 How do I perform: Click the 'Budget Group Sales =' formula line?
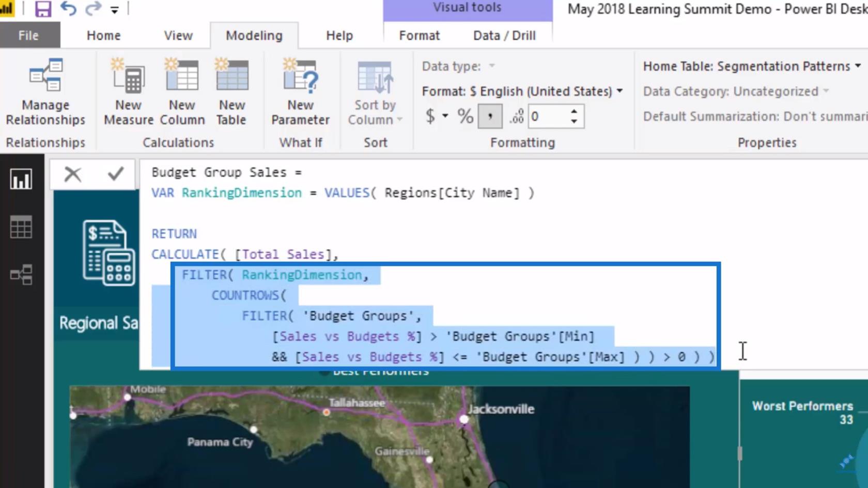[226, 172]
